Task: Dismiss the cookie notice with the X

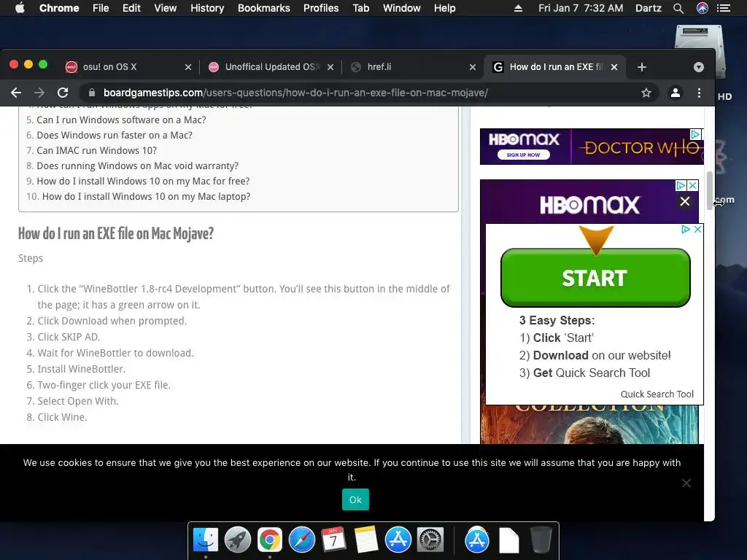Action: point(686,483)
